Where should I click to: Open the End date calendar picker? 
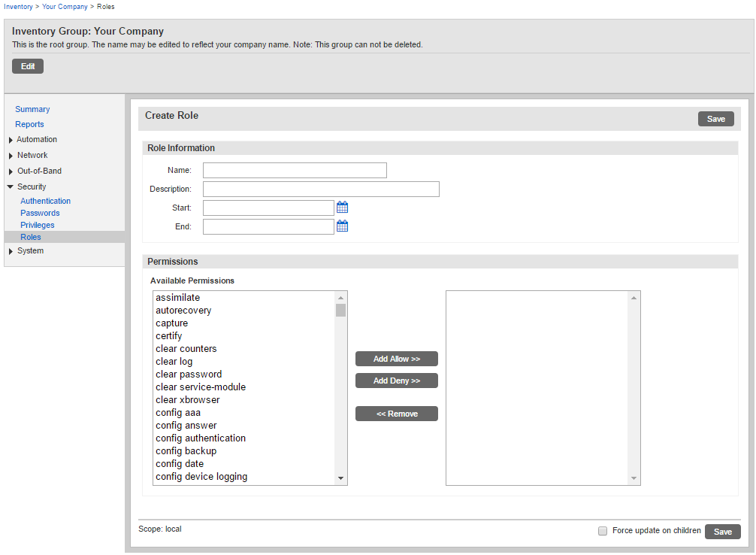pyautogui.click(x=342, y=226)
